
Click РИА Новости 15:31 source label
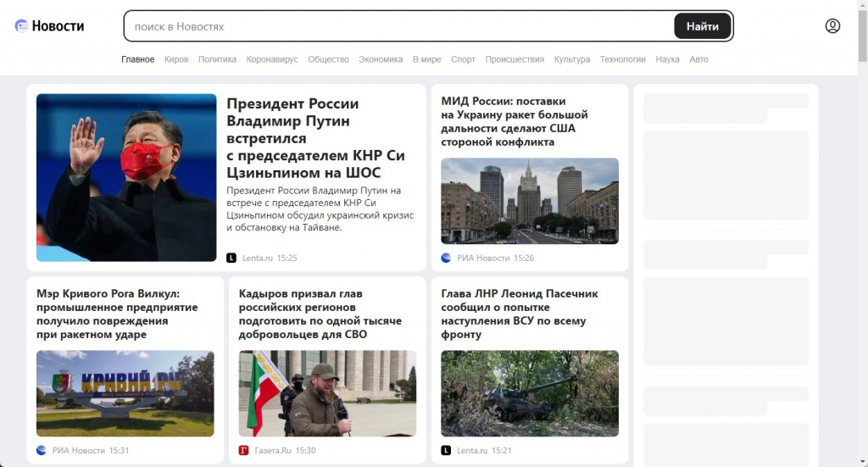point(90,450)
